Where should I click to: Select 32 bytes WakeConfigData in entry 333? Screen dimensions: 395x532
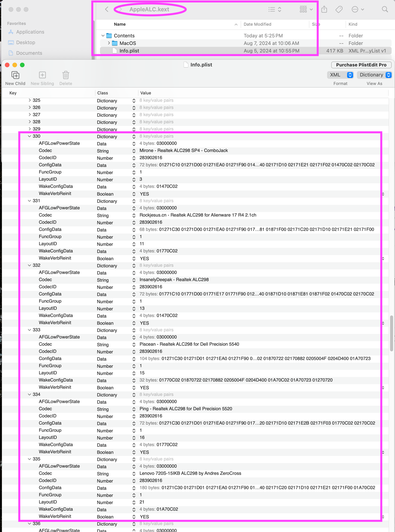pyautogui.click(x=236, y=380)
